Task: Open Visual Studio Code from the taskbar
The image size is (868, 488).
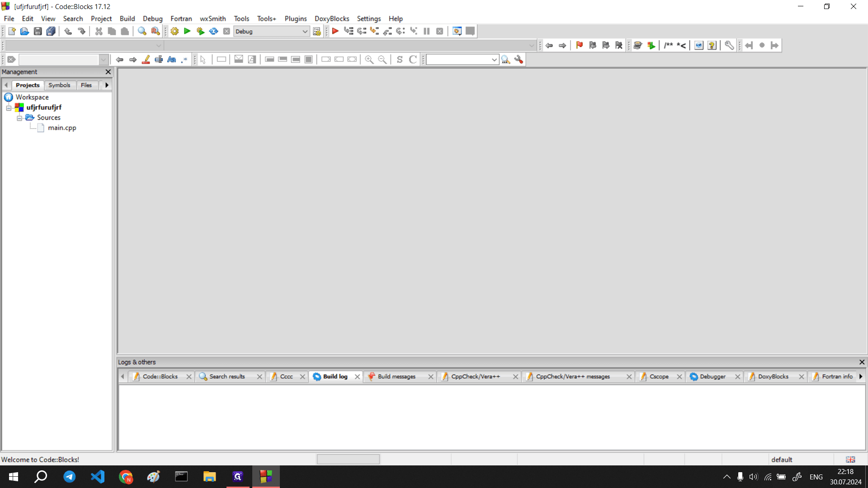Action: click(98, 477)
